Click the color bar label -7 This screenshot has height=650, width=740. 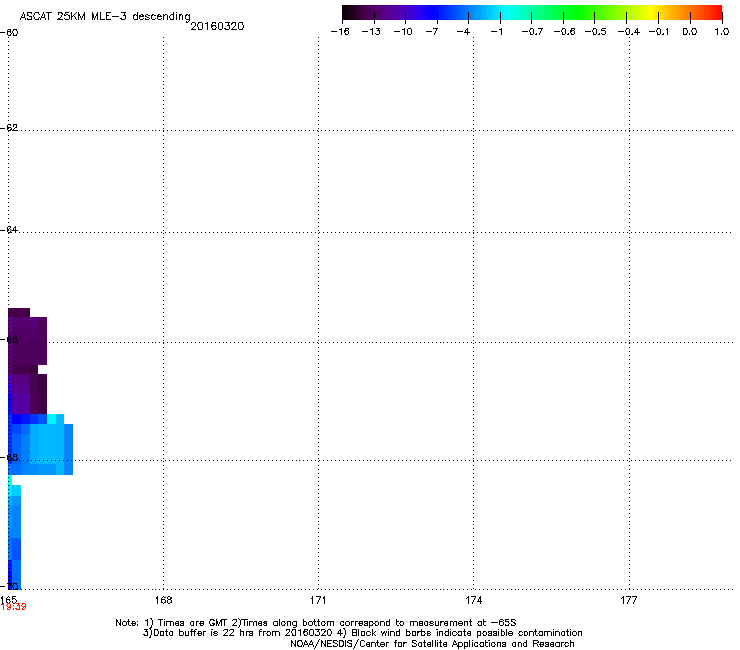click(432, 32)
